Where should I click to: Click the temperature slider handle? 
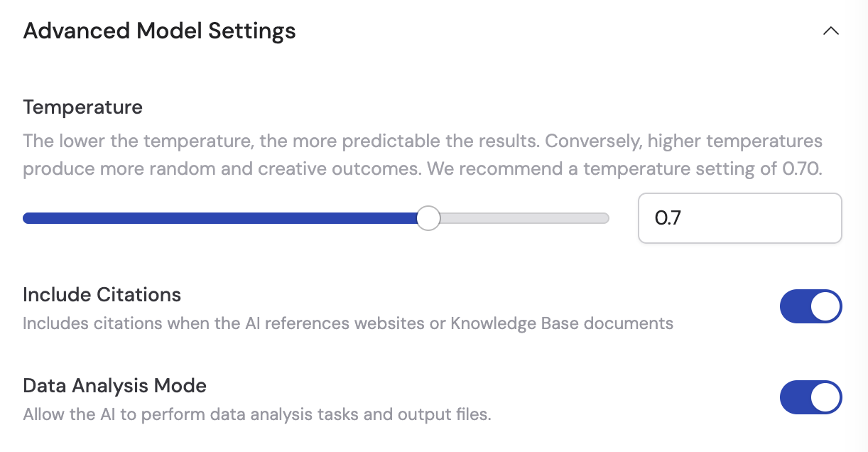tap(428, 217)
